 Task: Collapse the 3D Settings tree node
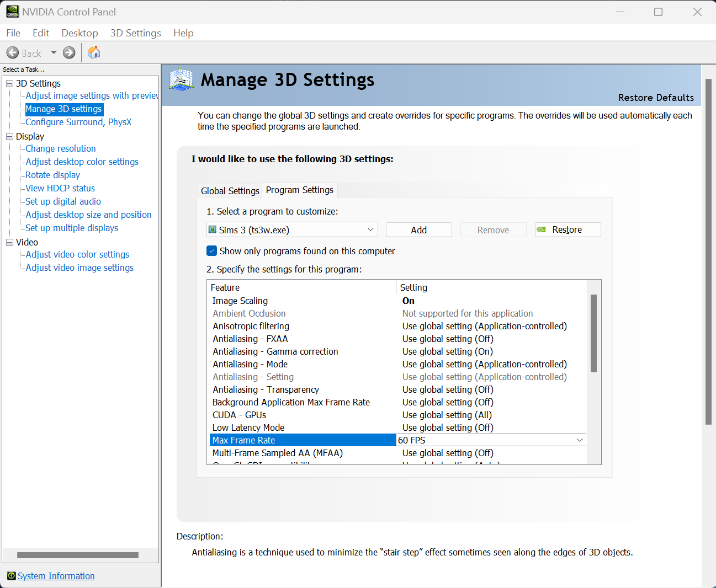[9, 83]
